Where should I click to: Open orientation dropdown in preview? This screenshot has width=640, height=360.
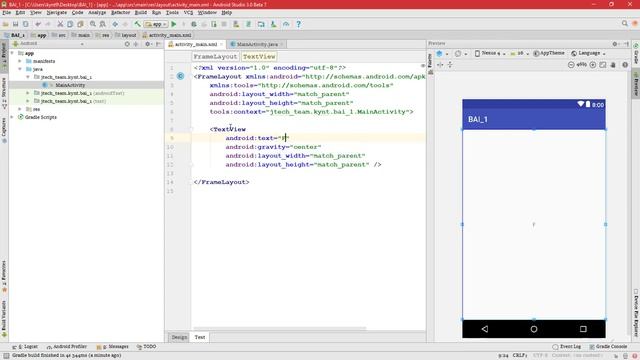(461, 53)
